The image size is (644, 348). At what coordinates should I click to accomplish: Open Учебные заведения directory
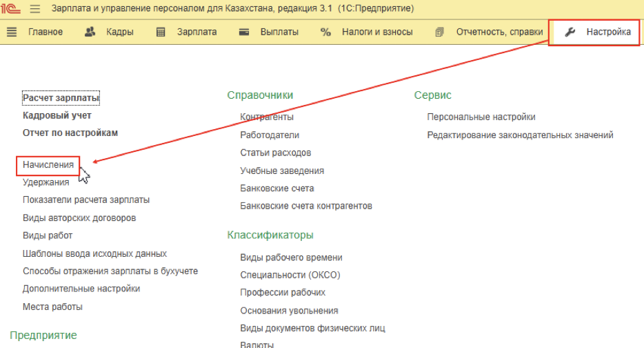coord(282,171)
